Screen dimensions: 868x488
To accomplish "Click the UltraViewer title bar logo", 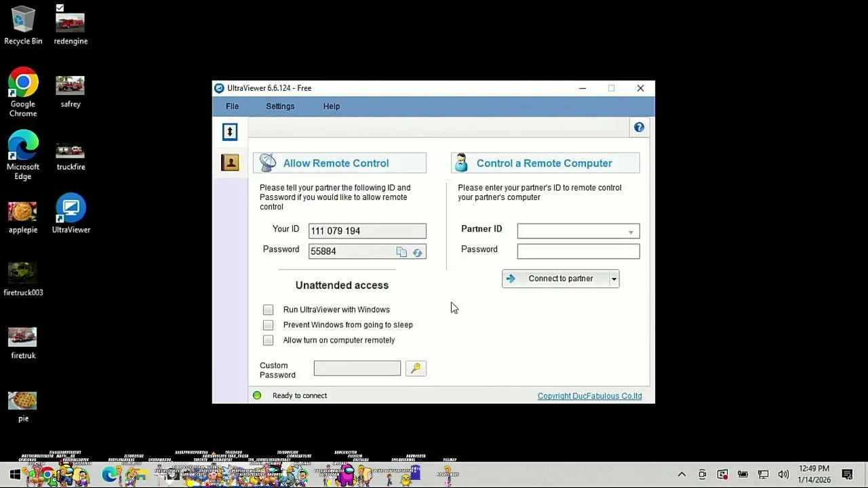I will click(x=219, y=88).
